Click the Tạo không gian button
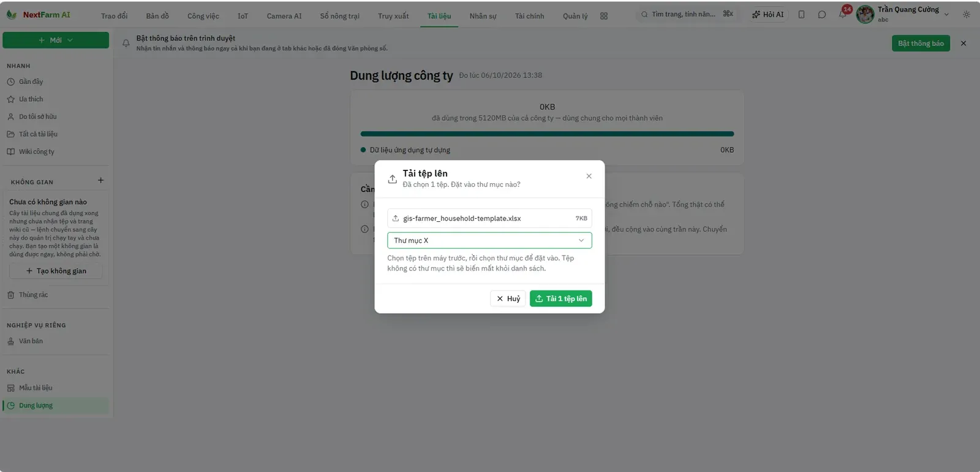The height and width of the screenshot is (472, 980). [x=56, y=271]
